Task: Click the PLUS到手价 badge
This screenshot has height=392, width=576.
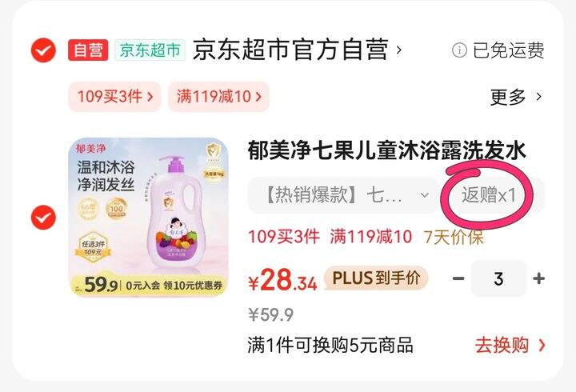Action: point(376,278)
